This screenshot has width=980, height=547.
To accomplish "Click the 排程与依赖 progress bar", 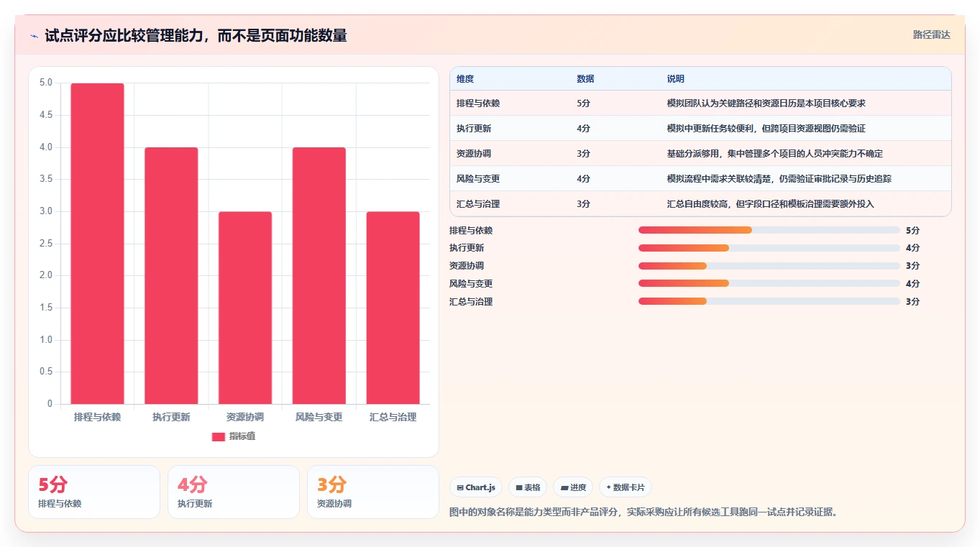I will point(769,230).
